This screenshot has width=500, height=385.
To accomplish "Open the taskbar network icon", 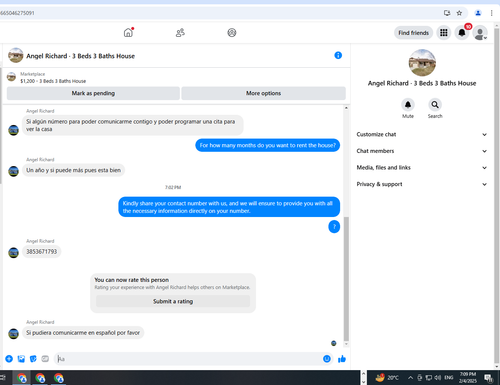I will click(429, 378).
